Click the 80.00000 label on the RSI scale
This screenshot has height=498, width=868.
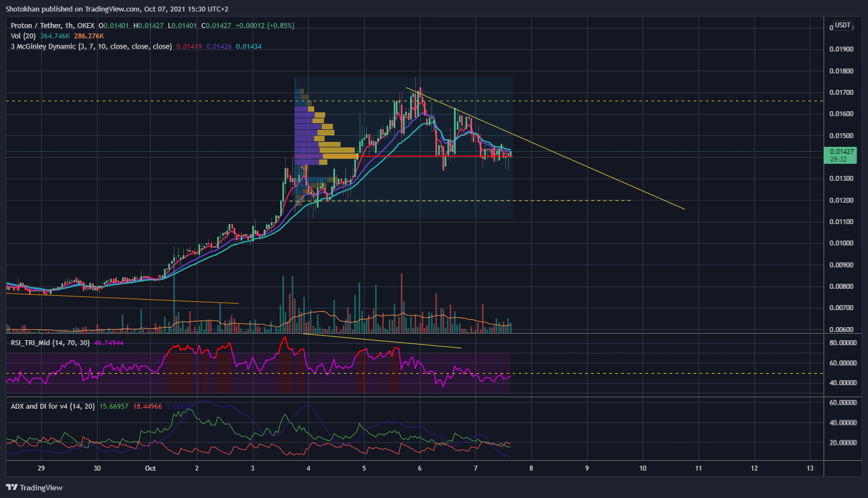point(843,342)
